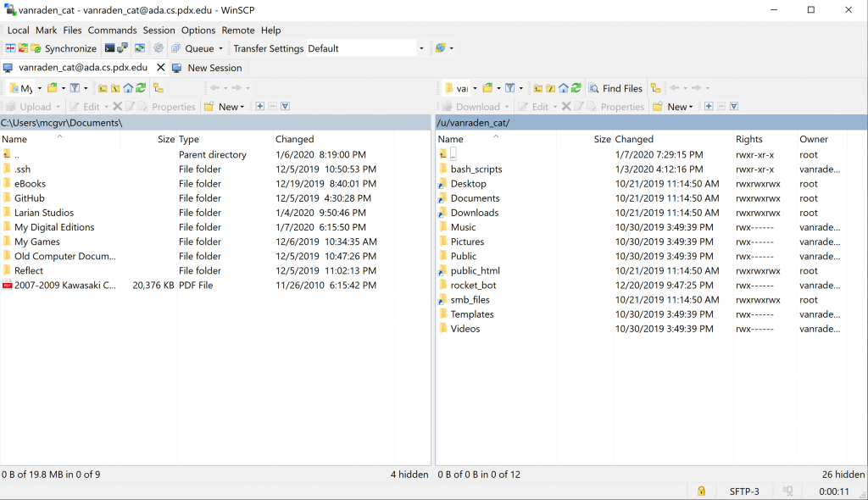Select the 2007-2009 Kawasaki PDF file
Viewport: 868px width, 500px height.
click(x=65, y=285)
